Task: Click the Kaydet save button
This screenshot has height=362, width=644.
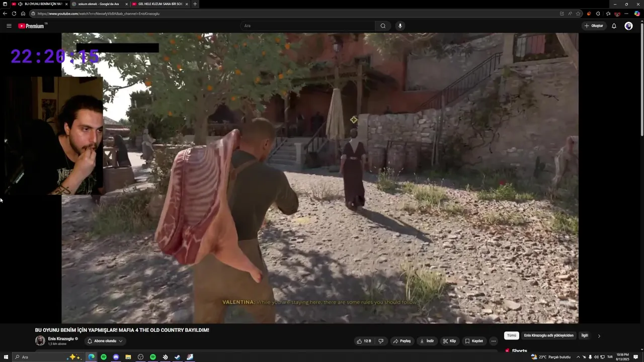Action: pyautogui.click(x=474, y=341)
